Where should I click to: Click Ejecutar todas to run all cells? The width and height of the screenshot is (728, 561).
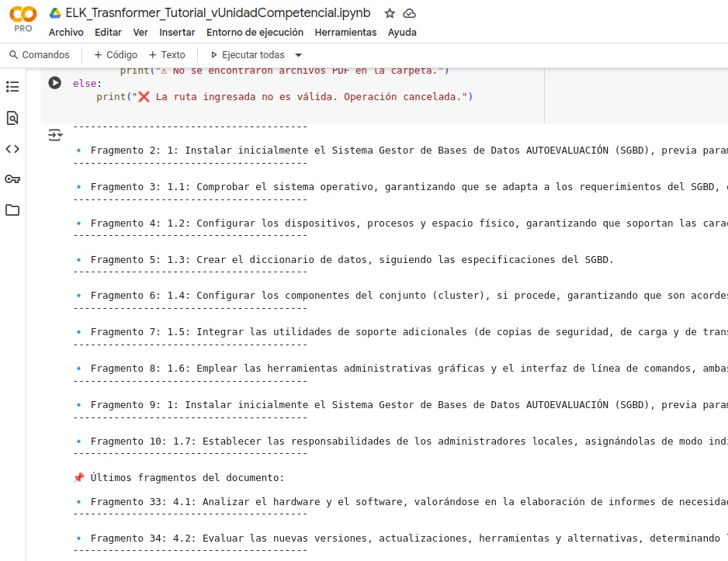[248, 55]
